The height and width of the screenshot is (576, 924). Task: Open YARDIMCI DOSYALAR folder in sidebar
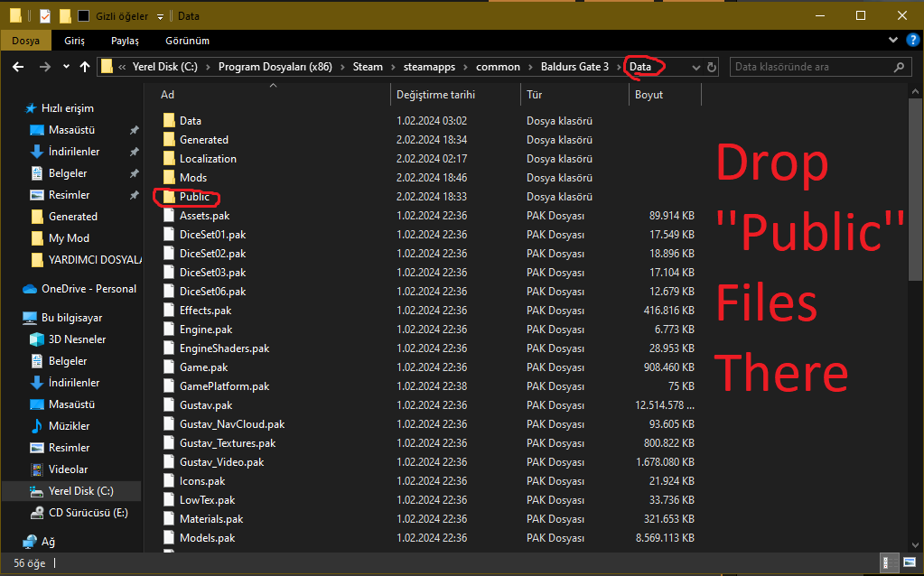tap(95, 260)
